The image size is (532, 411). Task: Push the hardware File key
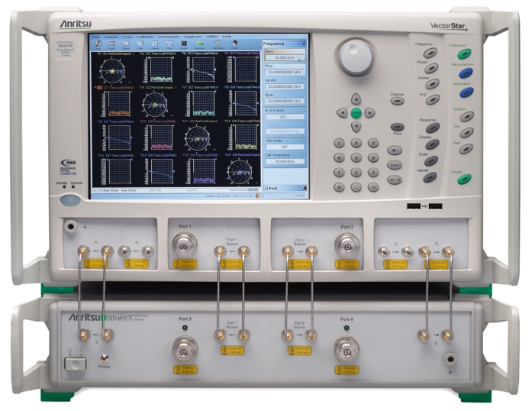466,132
